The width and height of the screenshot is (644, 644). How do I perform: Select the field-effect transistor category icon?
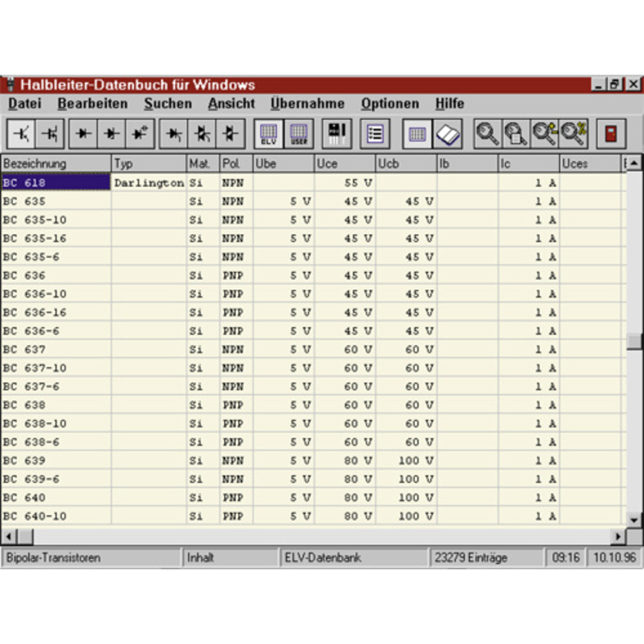pos(50,133)
